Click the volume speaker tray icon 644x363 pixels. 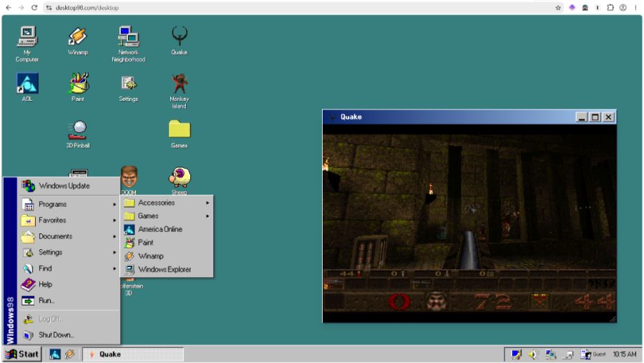534,354
